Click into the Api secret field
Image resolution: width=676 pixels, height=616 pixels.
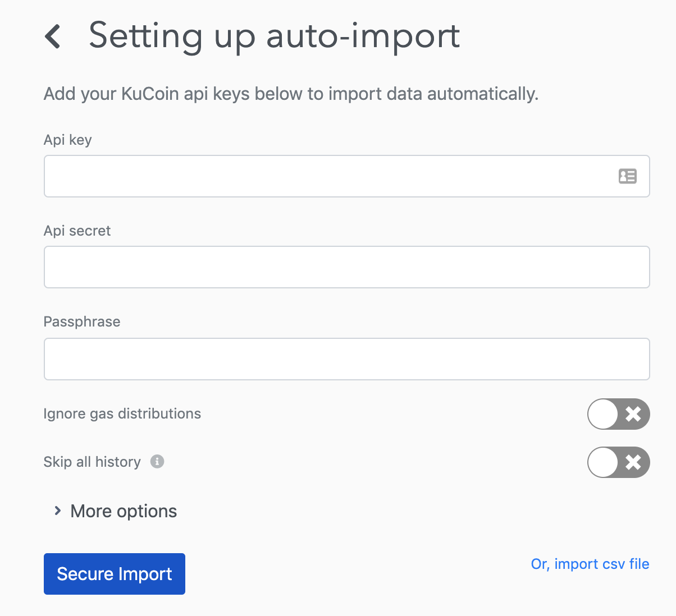(x=347, y=267)
